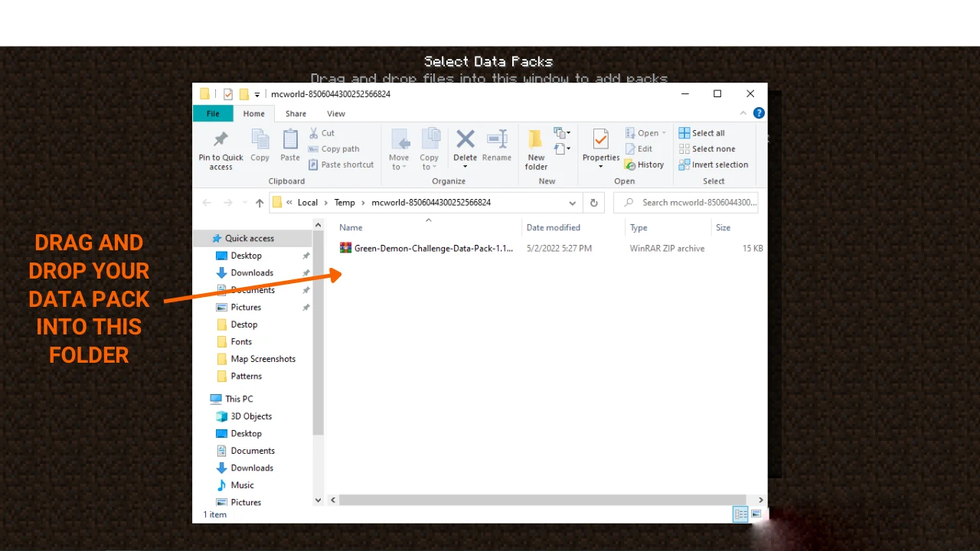This screenshot has height=551, width=980.
Task: Go up one folder level with the arrow
Action: click(x=260, y=203)
